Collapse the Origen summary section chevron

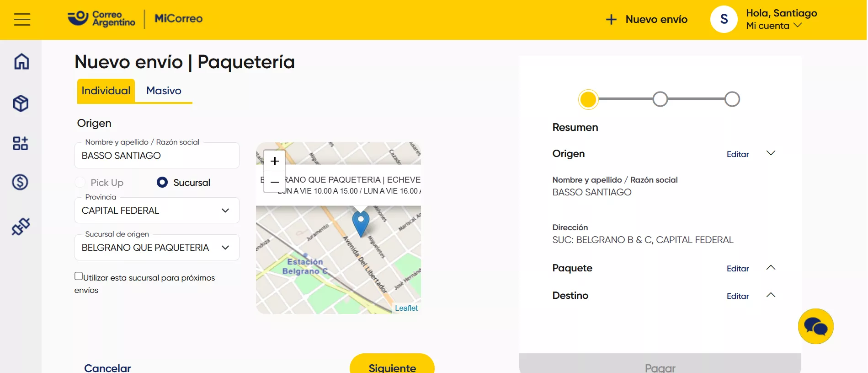[x=771, y=153]
